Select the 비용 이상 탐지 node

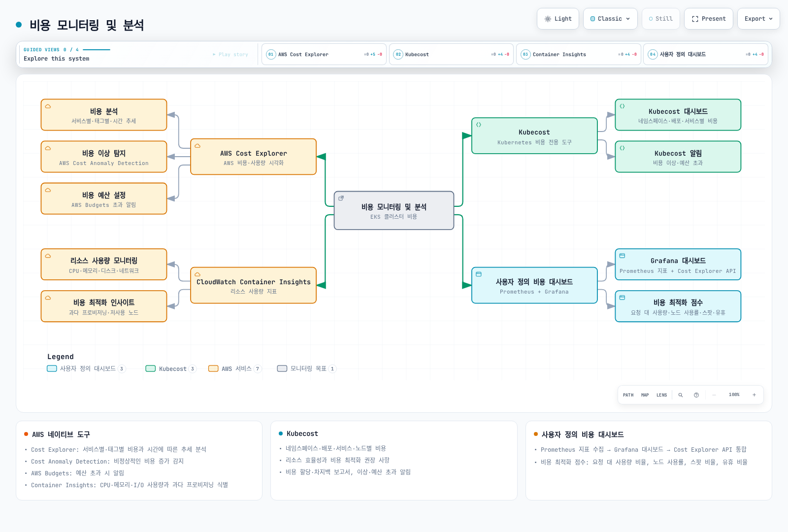(104, 157)
